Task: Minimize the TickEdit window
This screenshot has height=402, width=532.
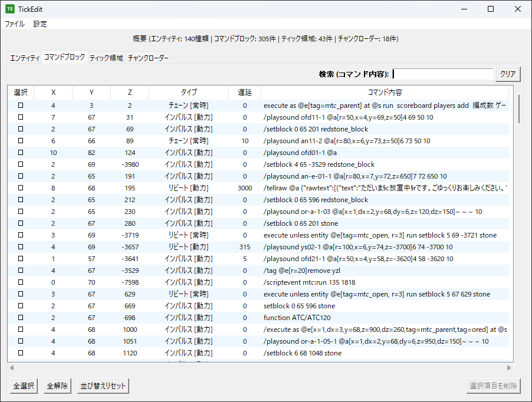Action: click(x=464, y=9)
